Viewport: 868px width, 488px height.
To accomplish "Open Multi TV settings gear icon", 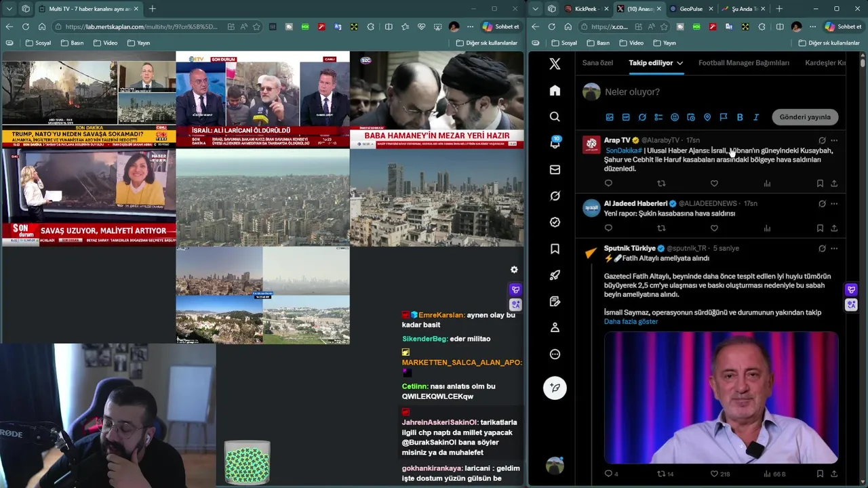I will 514,270.
